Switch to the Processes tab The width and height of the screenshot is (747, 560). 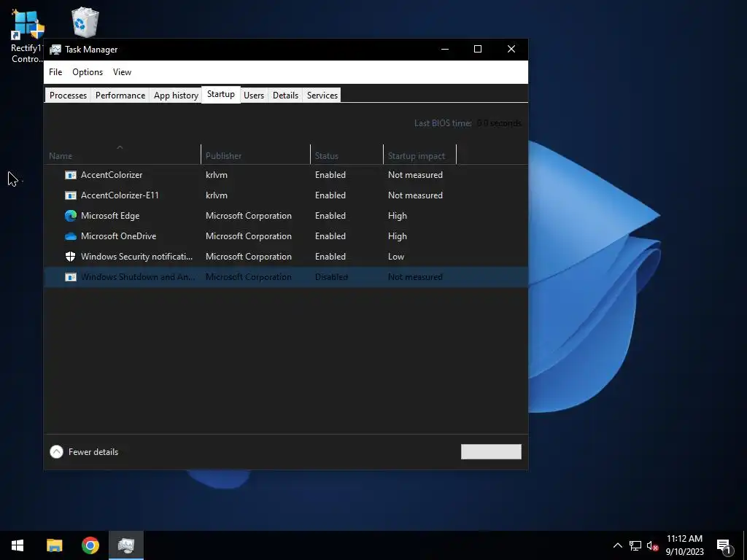[x=68, y=96]
